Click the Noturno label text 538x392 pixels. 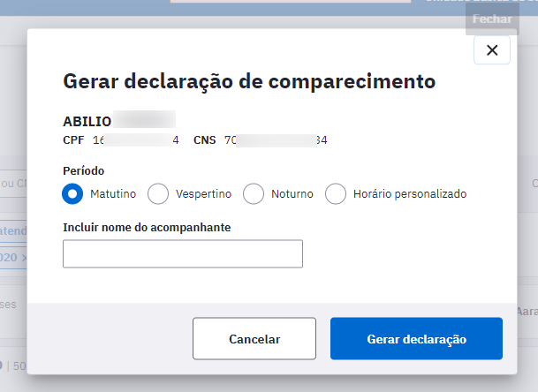pyautogui.click(x=292, y=194)
